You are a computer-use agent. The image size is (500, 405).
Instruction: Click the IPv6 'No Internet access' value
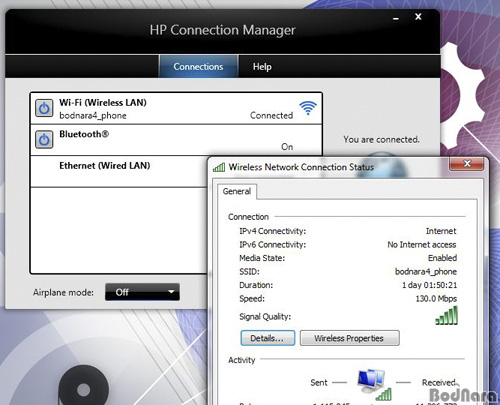(422, 245)
